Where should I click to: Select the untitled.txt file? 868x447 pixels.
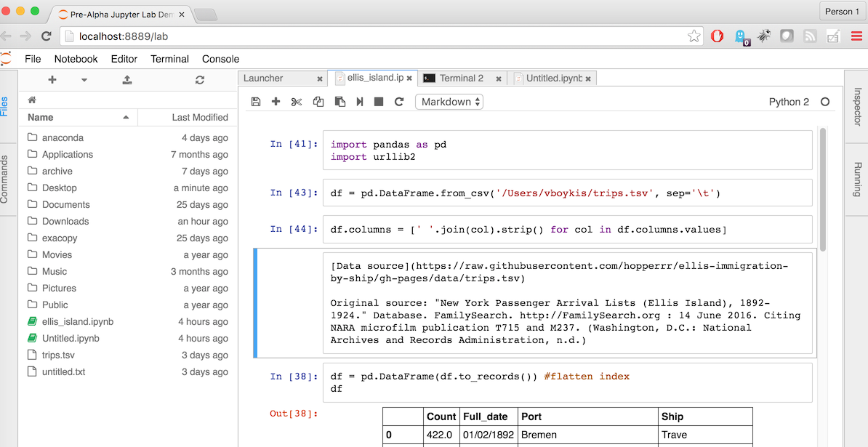pyautogui.click(x=127, y=371)
